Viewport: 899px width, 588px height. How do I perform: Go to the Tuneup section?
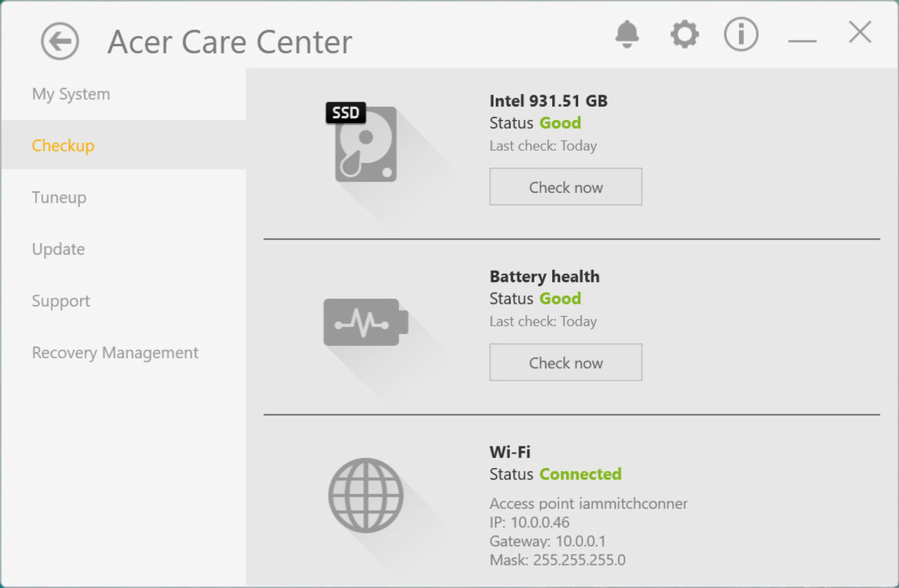[x=59, y=197]
